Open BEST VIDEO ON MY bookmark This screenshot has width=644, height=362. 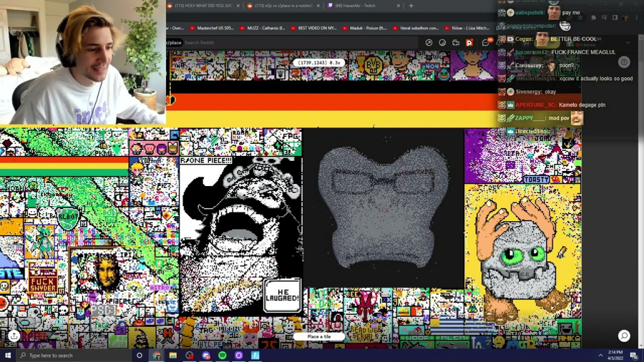point(313,28)
